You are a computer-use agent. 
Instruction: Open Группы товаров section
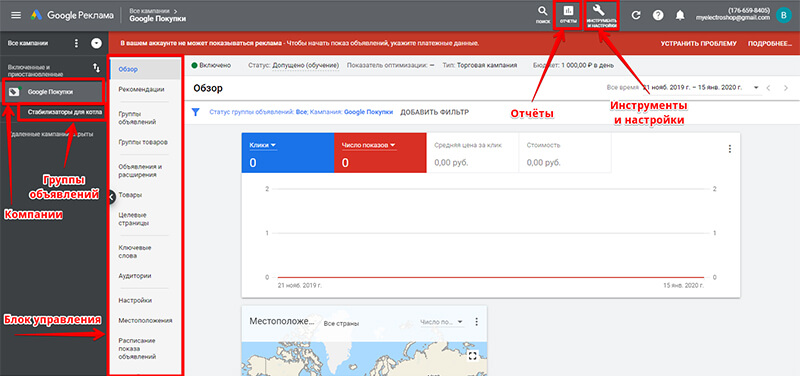coord(143,142)
